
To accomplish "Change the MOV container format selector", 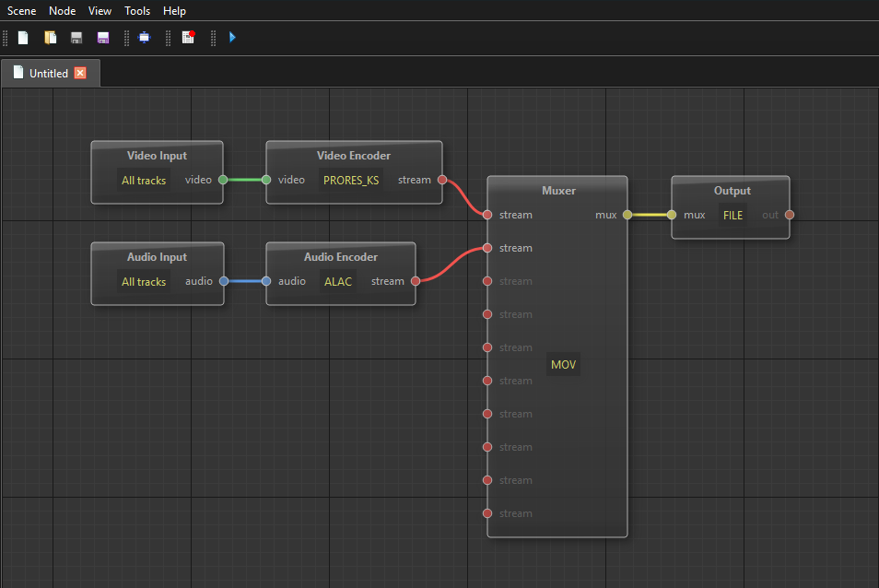I will (563, 365).
